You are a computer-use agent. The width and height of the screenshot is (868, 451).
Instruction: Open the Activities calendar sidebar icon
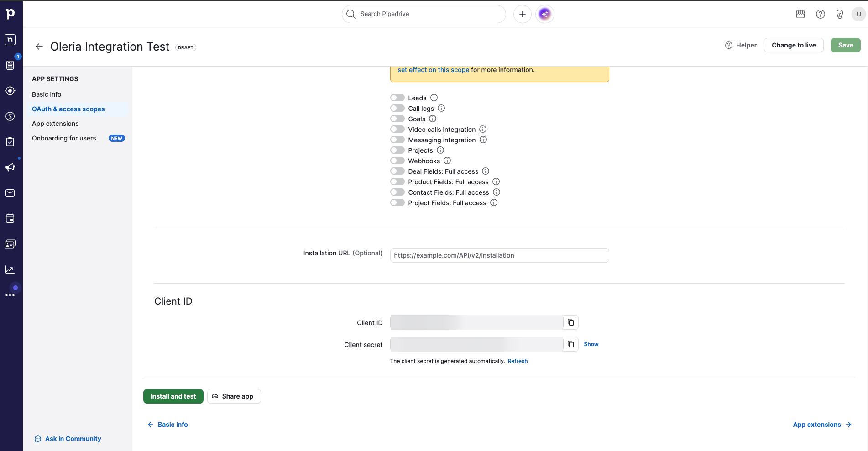pos(10,218)
